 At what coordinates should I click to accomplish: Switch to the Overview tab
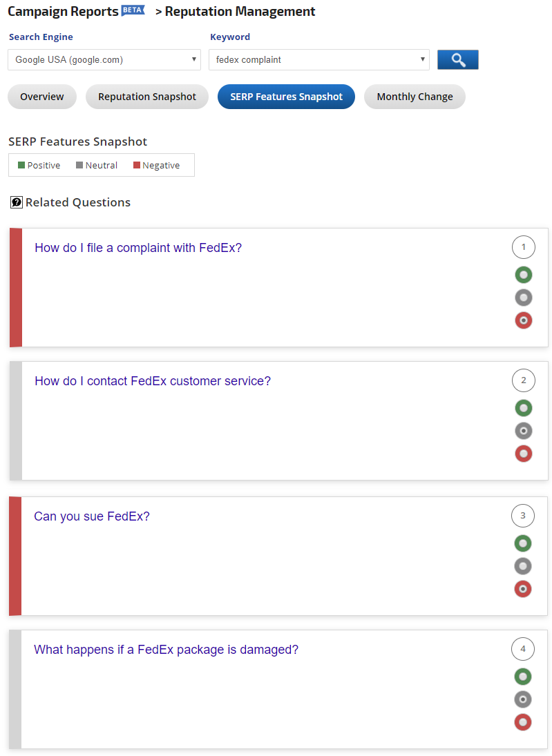click(42, 97)
